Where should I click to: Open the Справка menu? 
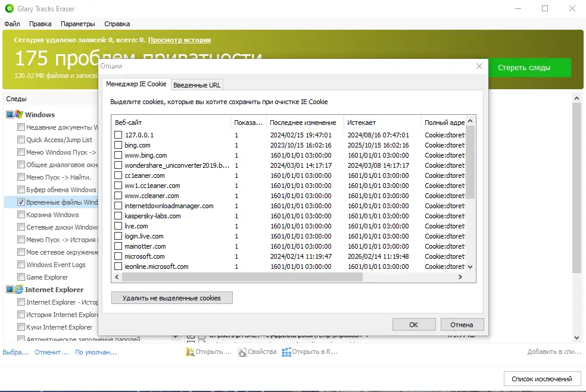point(117,24)
